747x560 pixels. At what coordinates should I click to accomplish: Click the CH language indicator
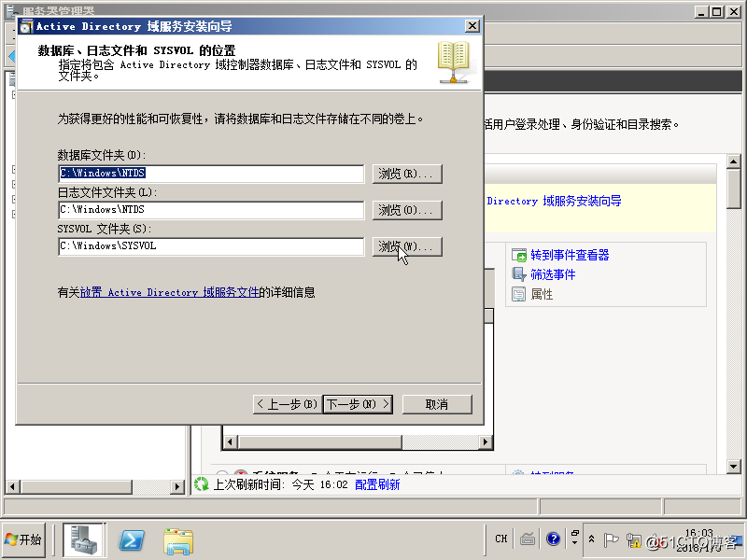tap(501, 539)
